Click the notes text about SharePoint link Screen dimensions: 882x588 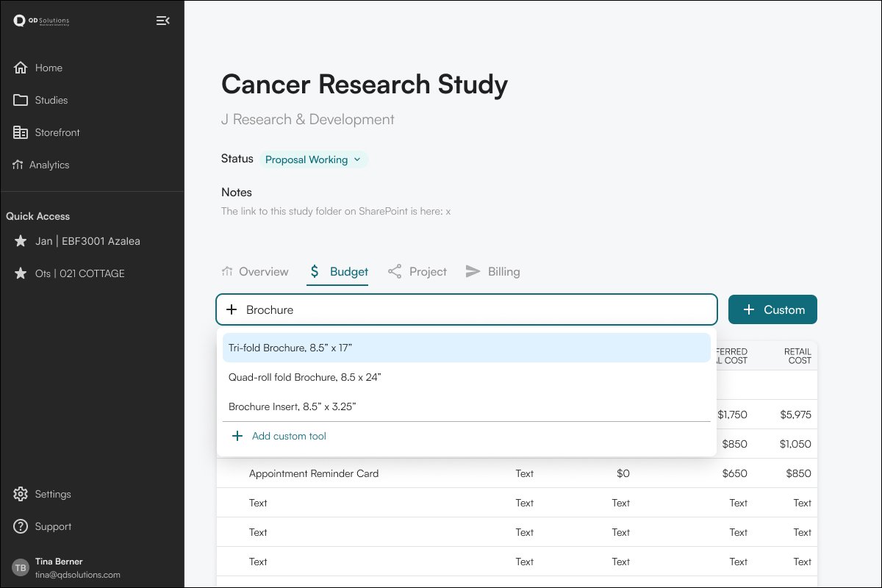[x=336, y=211]
